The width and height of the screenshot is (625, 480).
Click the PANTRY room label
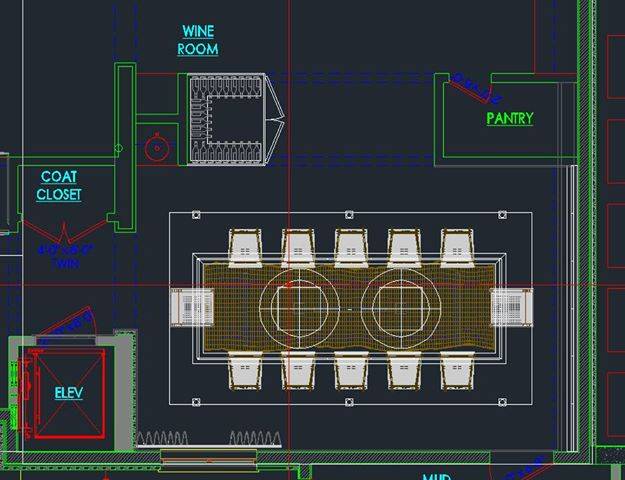coord(509,118)
